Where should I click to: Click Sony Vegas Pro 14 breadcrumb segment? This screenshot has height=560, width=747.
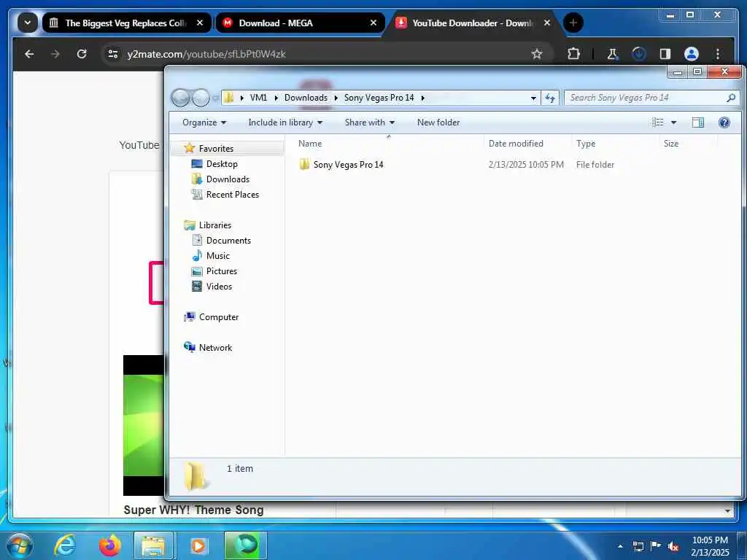pyautogui.click(x=379, y=98)
